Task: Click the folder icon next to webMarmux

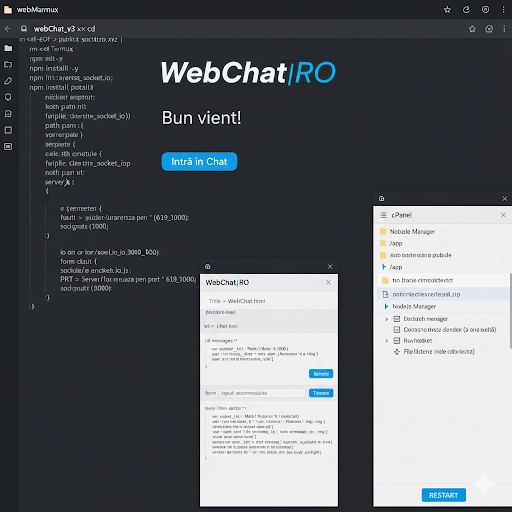Action: click(8, 10)
